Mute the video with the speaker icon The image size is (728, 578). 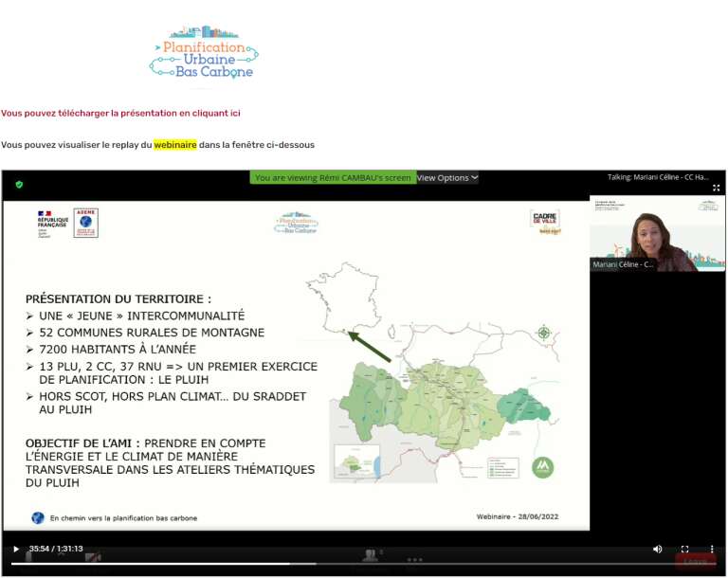658,550
